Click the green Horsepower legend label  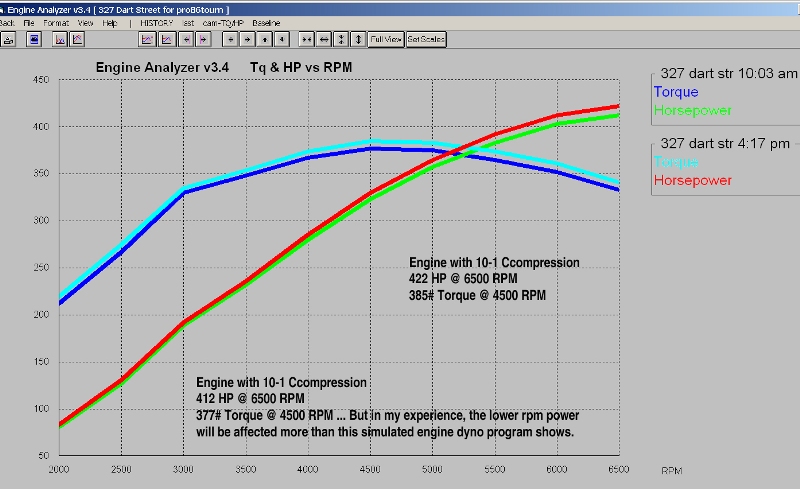coord(692,110)
